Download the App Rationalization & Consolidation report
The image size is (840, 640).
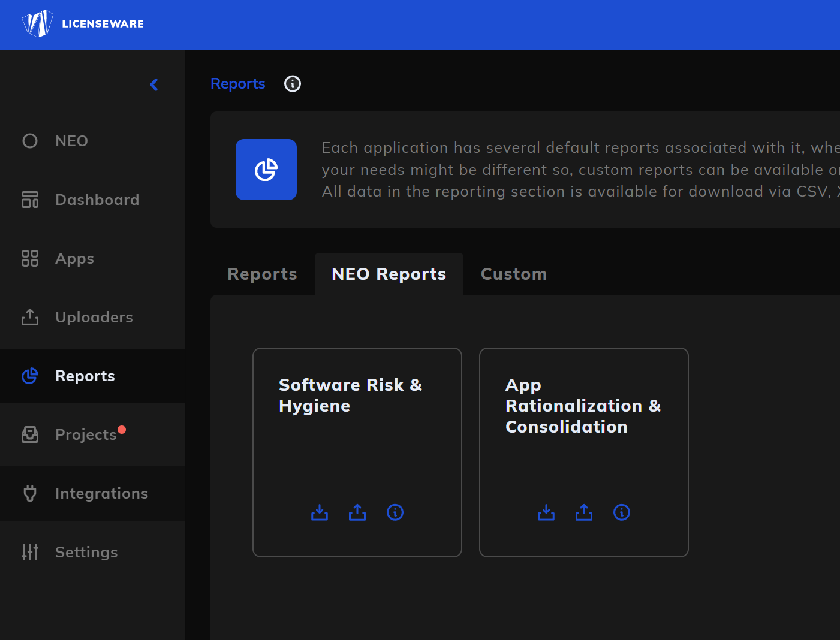click(546, 512)
